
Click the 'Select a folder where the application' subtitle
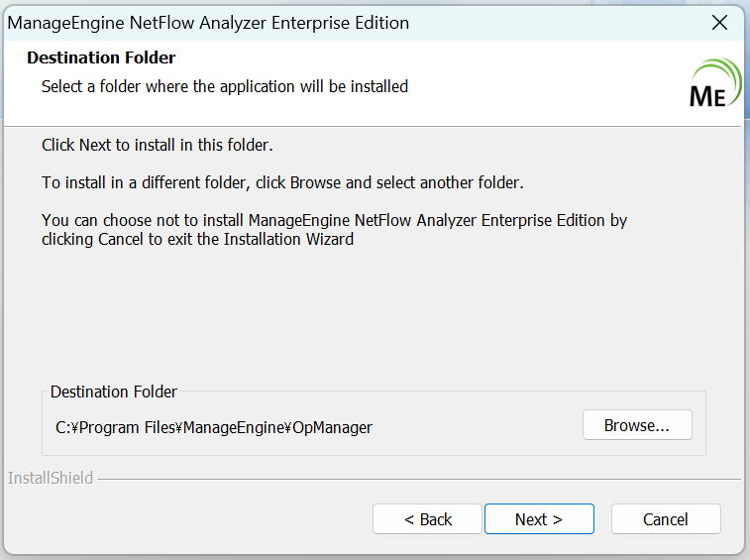(225, 86)
